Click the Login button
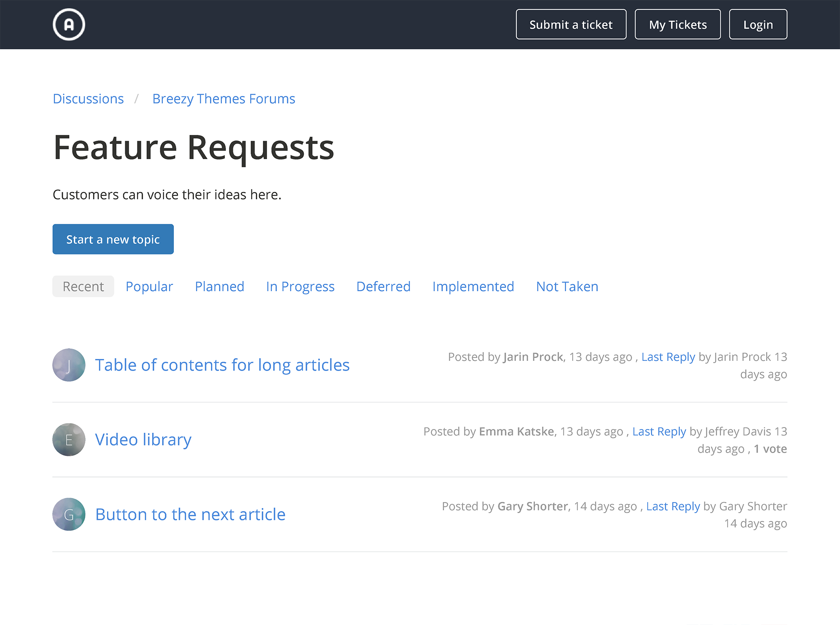The height and width of the screenshot is (625, 840). 758,25
